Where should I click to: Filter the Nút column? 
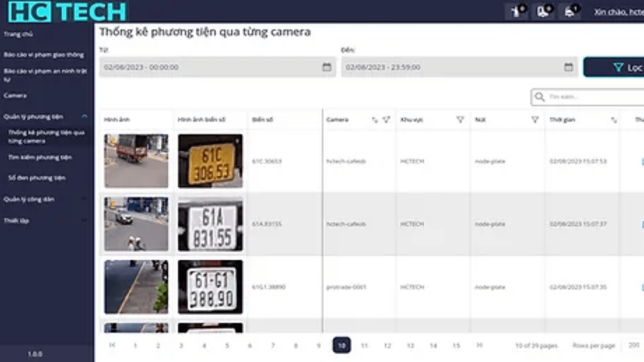(x=535, y=120)
